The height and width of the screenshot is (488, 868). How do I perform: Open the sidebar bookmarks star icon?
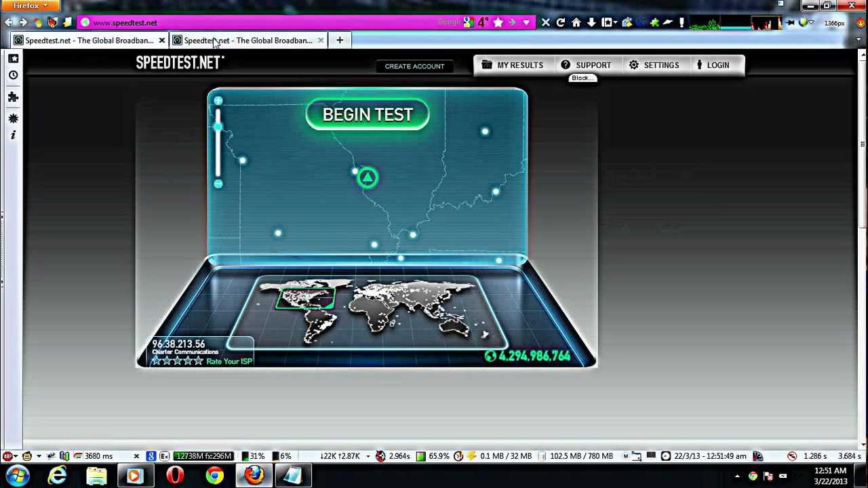[x=13, y=59]
